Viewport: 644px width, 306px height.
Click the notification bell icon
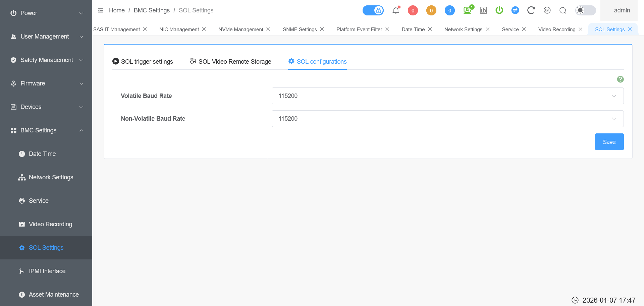396,10
